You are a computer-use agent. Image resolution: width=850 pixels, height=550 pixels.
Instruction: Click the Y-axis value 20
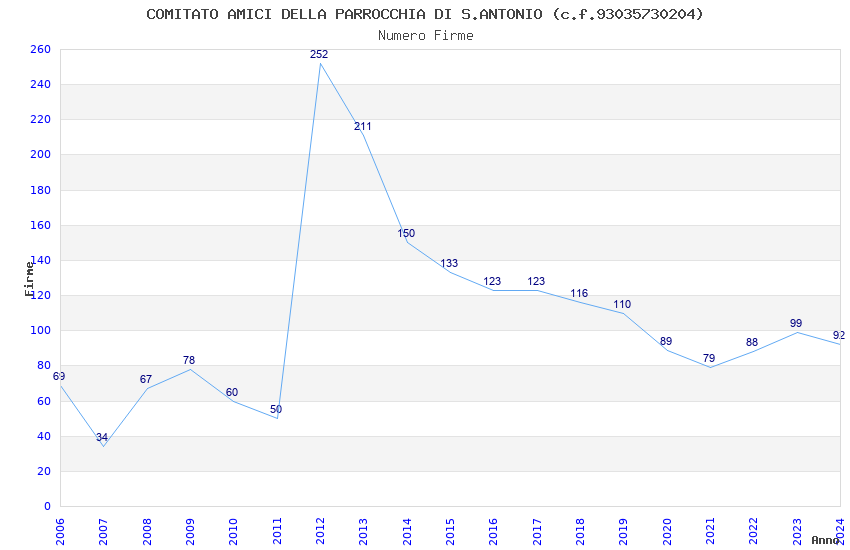[x=44, y=471]
